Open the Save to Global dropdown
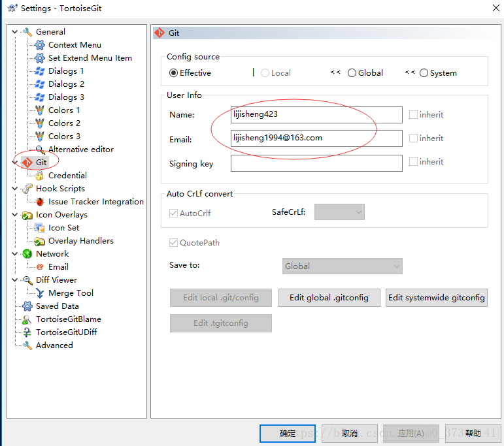 pos(343,266)
